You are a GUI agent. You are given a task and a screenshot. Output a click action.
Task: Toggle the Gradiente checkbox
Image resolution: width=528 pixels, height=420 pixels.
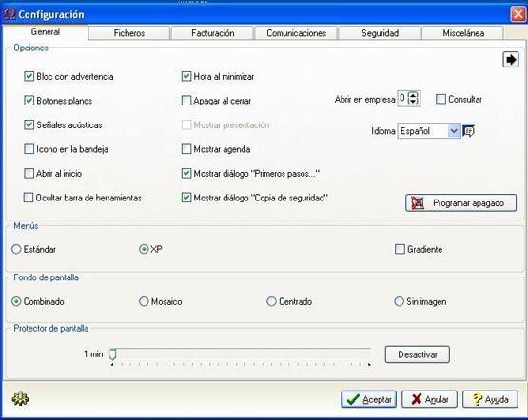pyautogui.click(x=400, y=249)
